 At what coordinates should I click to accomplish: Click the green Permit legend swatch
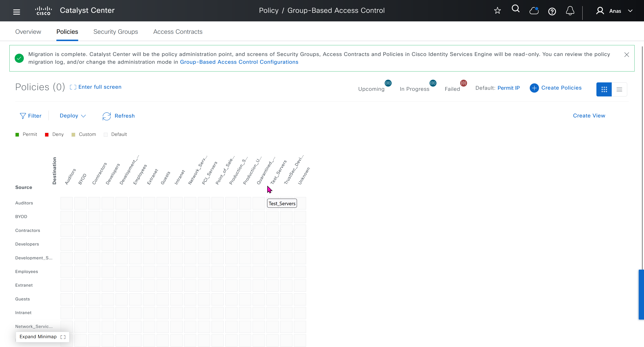[x=17, y=135]
